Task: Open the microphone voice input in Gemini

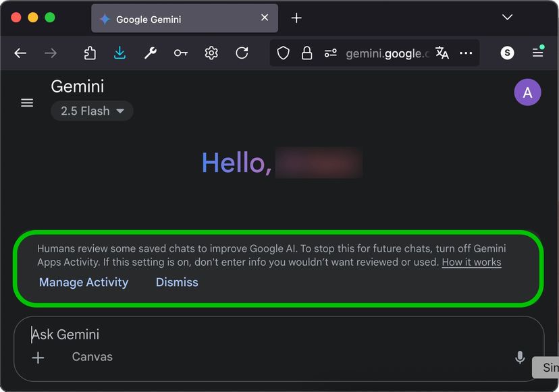Action: click(x=519, y=357)
